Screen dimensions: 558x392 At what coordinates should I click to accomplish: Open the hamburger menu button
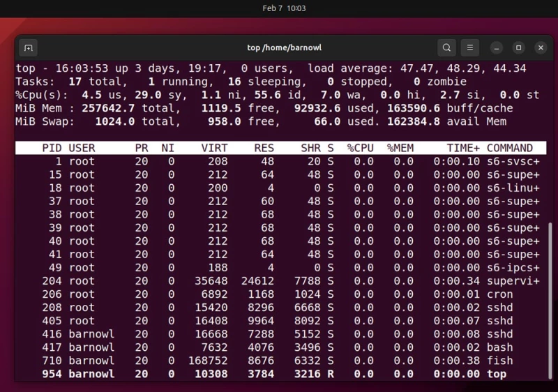[470, 47]
